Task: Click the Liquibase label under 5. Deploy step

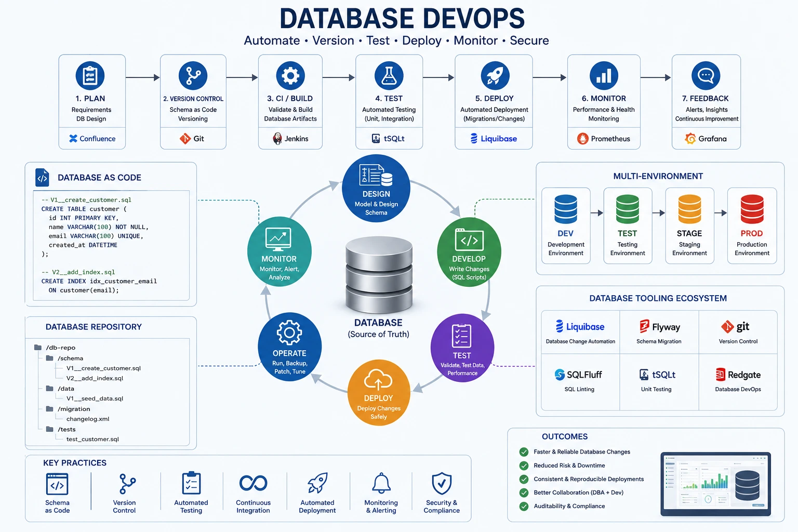Action: click(499, 139)
